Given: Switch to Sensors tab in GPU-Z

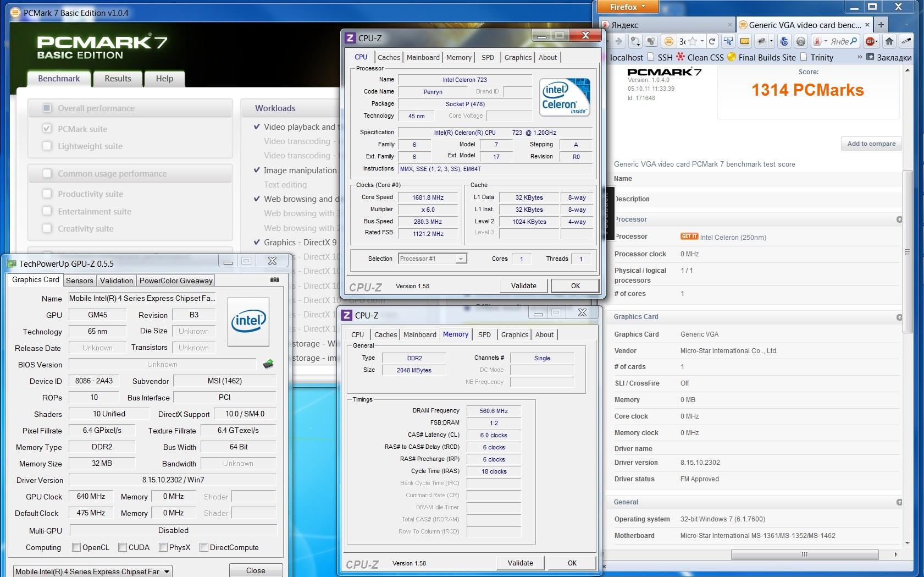Looking at the screenshot, I should click(x=80, y=281).
